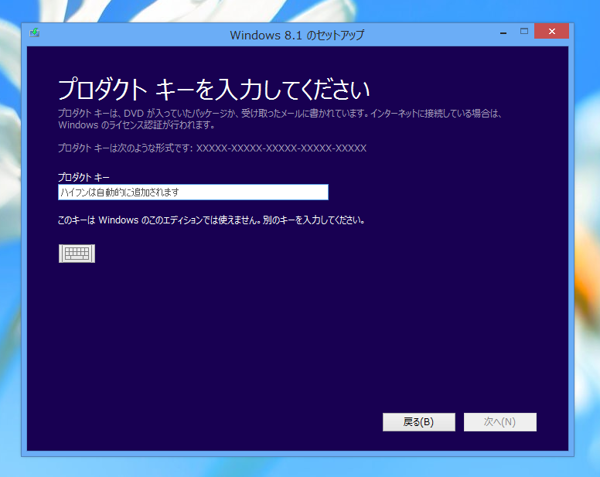Click the setup icon in title bar
The height and width of the screenshot is (477, 600).
pos(34,33)
